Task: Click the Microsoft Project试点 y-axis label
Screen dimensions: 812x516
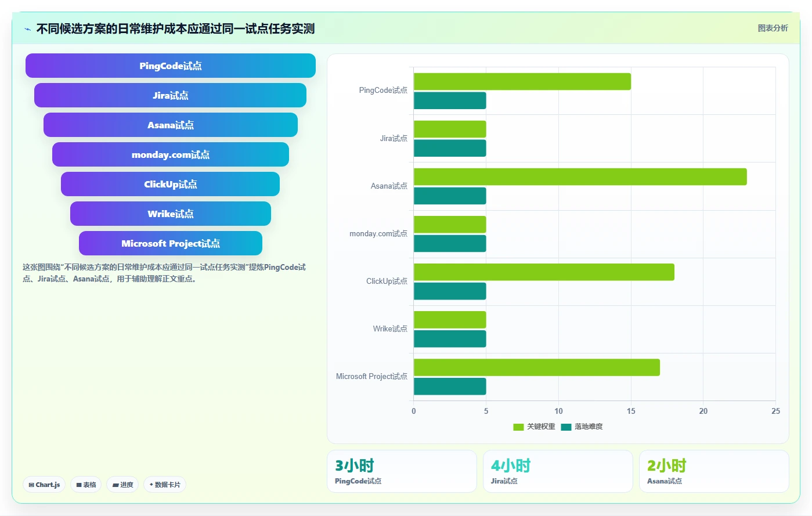Action: pos(371,376)
